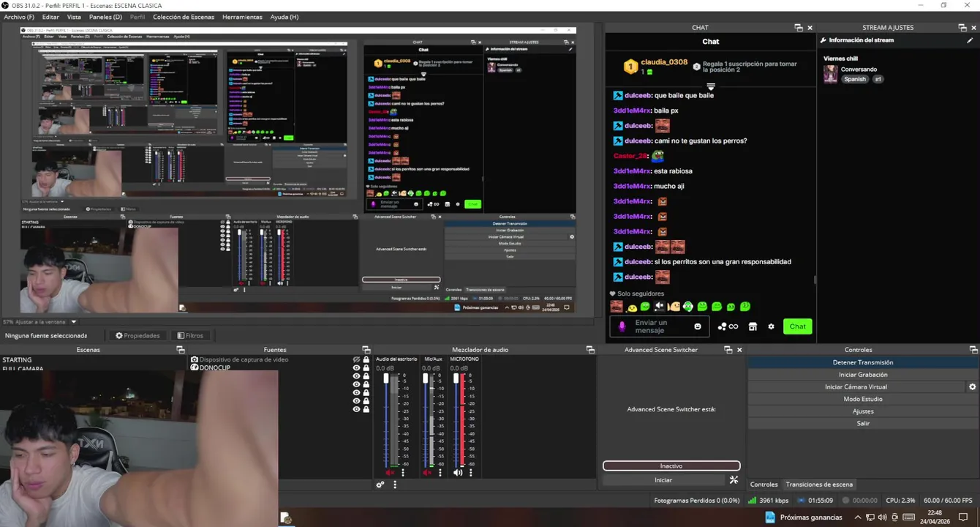Pick the muted speaker emote in chat

pos(659,307)
